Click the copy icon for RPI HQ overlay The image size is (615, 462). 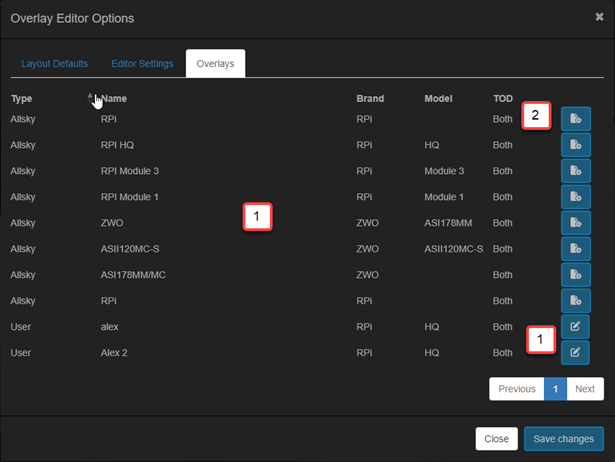575,145
